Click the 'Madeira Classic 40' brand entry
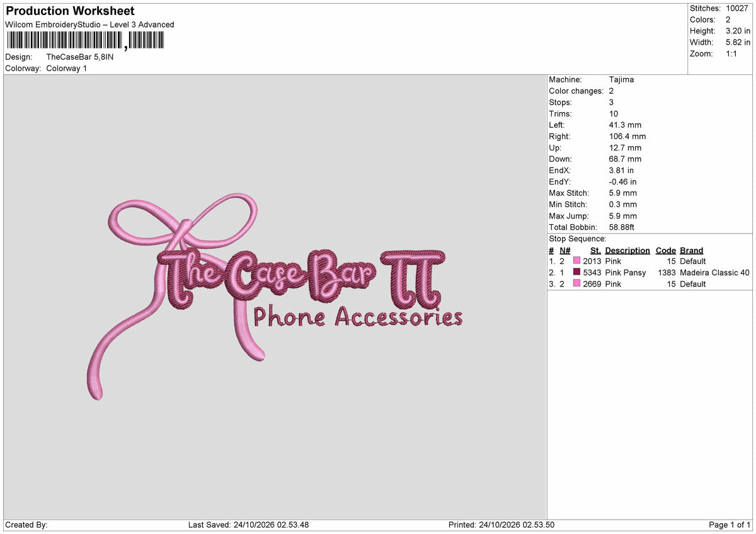756x534 pixels. pyautogui.click(x=715, y=273)
